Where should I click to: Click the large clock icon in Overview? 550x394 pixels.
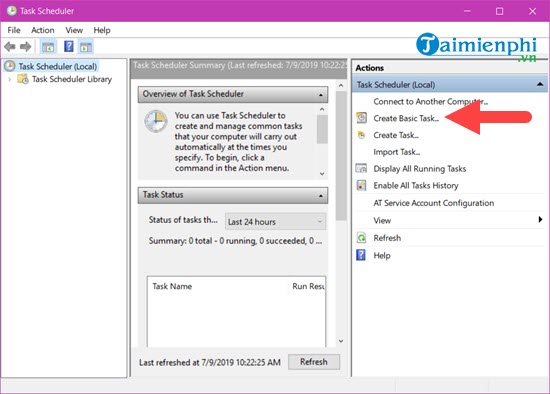point(156,121)
